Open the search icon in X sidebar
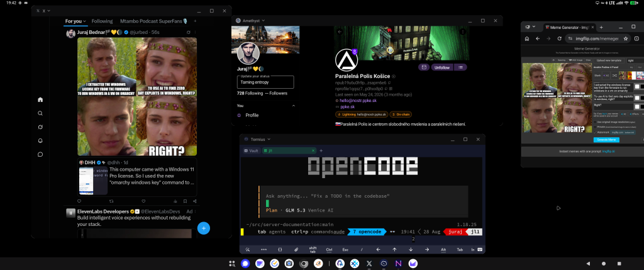 (x=40, y=113)
